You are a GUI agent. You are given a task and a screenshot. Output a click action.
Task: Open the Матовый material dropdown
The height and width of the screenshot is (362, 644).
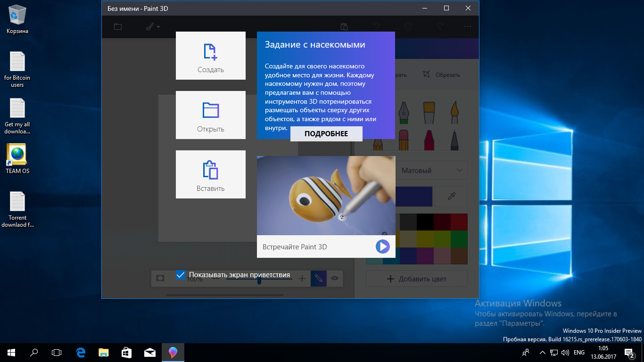431,171
